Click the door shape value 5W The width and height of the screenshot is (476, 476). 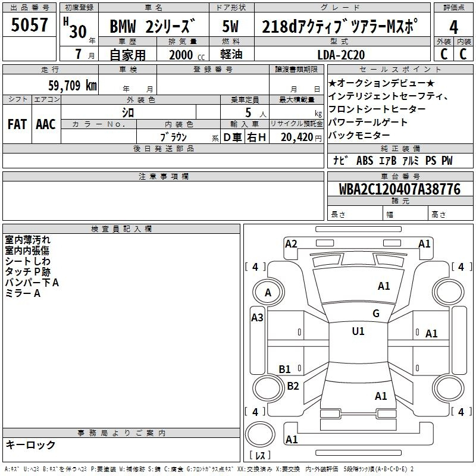tap(230, 26)
